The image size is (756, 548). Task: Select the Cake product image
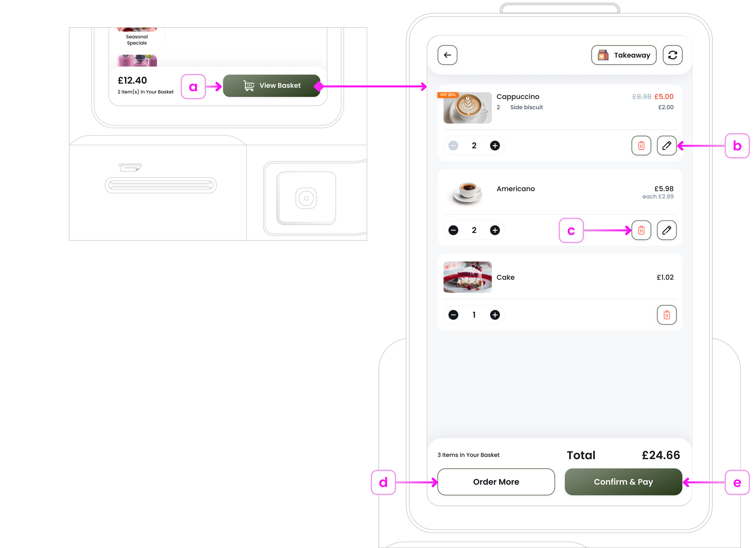[x=467, y=277]
